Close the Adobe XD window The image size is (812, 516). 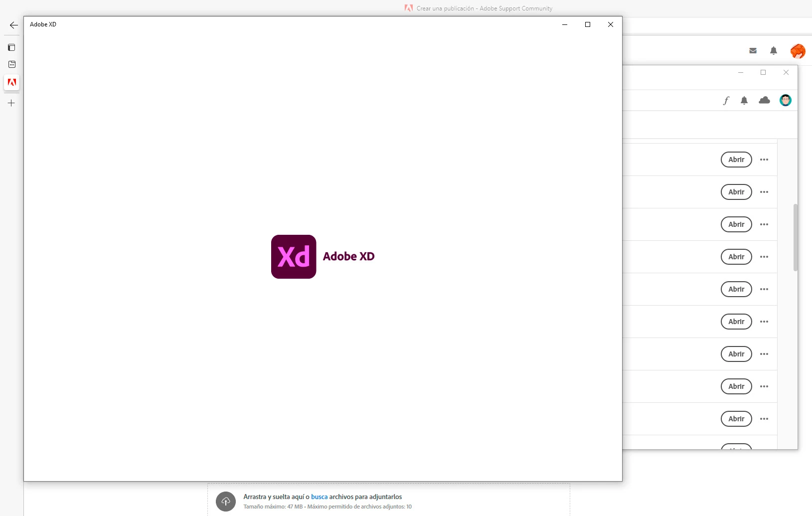coord(611,24)
